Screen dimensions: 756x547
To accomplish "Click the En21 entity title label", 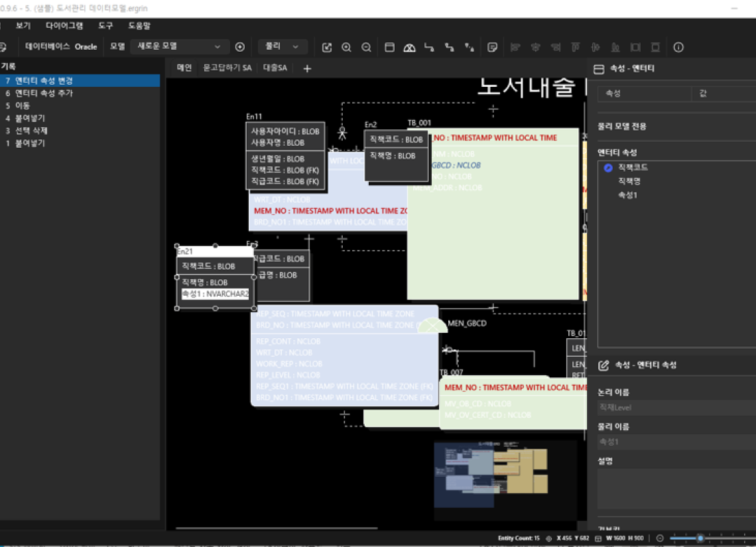I will (x=185, y=251).
